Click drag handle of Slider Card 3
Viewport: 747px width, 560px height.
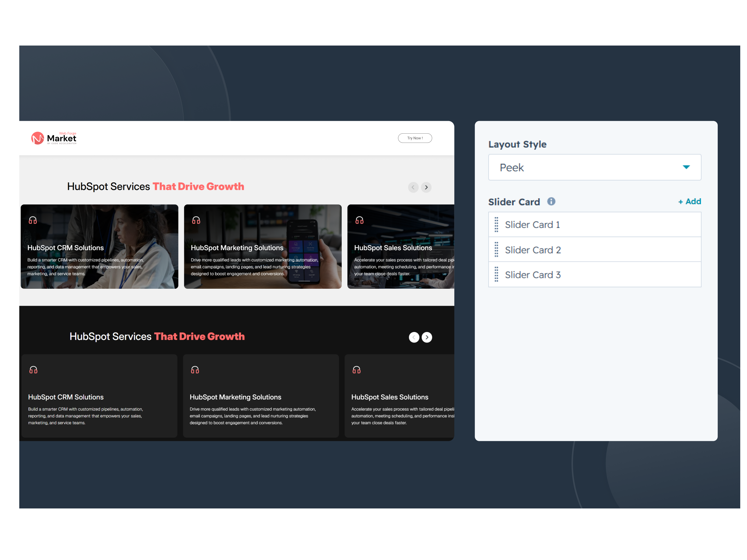(x=496, y=274)
